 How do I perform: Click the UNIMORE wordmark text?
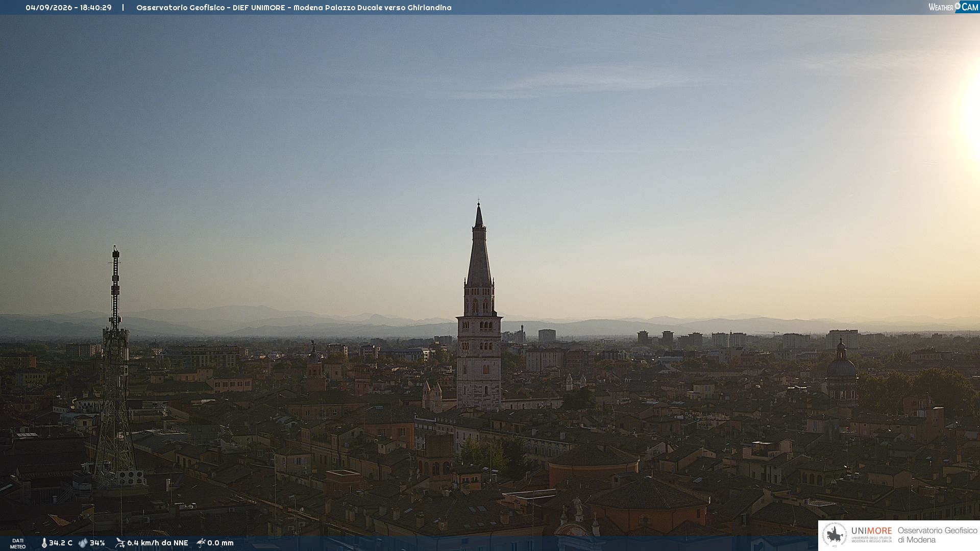click(872, 531)
